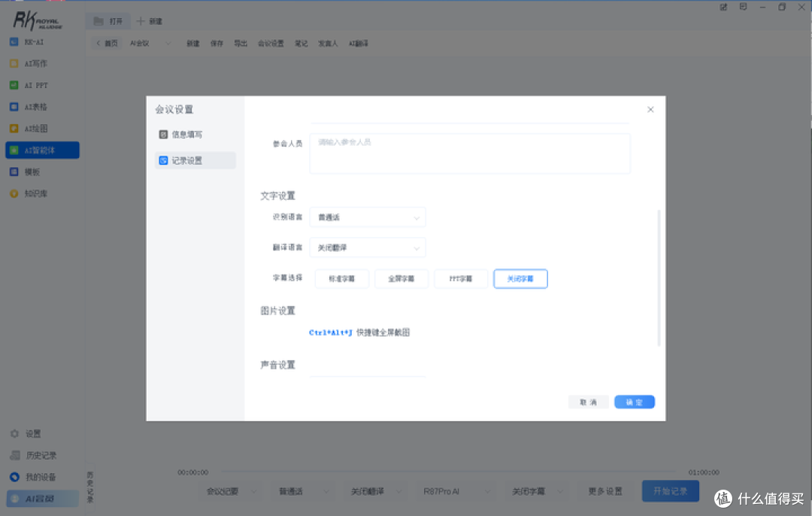Click the edit icon in title bar
Image resolution: width=812 pixels, height=516 pixels.
(723, 8)
